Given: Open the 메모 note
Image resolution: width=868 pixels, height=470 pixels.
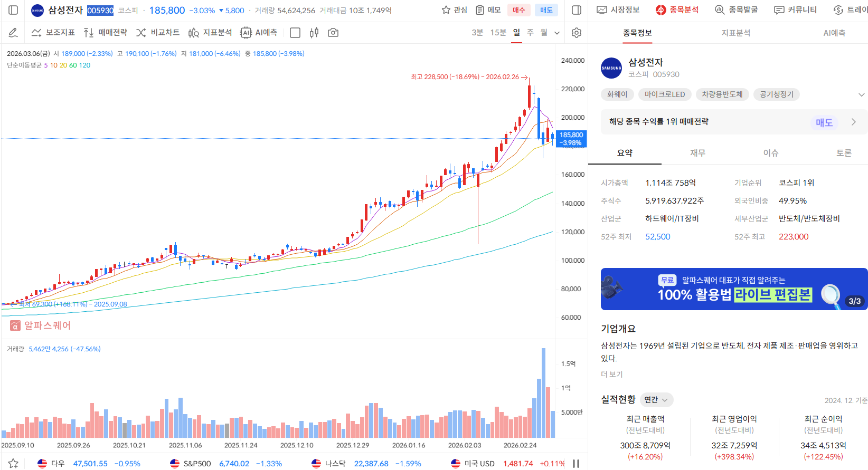Looking at the screenshot, I should [x=488, y=10].
